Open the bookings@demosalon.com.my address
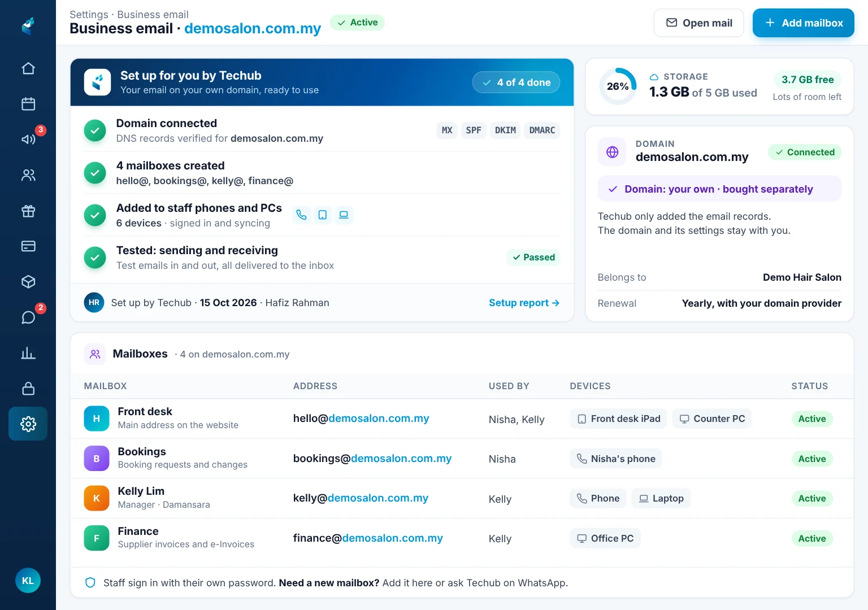 372,459
